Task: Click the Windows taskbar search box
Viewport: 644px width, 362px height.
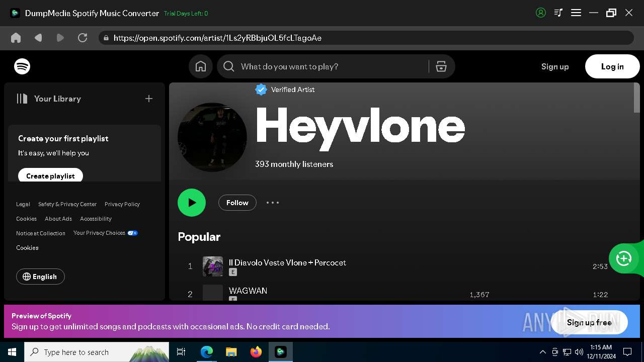Action: pyautogui.click(x=97, y=352)
